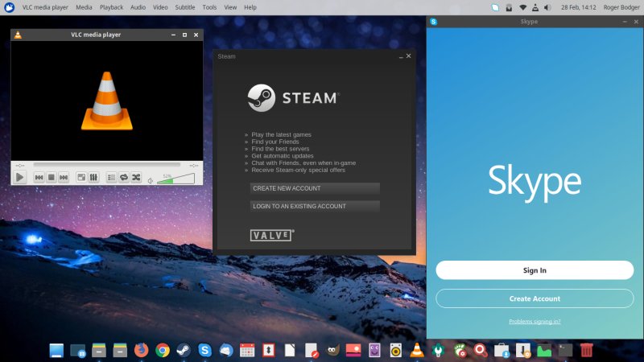
Task: Open the Playback menu
Action: 111,7
